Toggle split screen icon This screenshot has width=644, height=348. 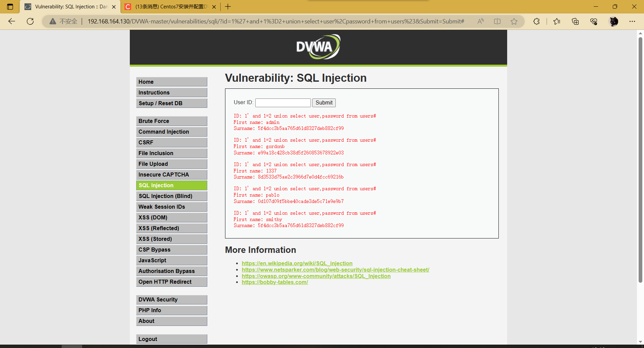[497, 21]
